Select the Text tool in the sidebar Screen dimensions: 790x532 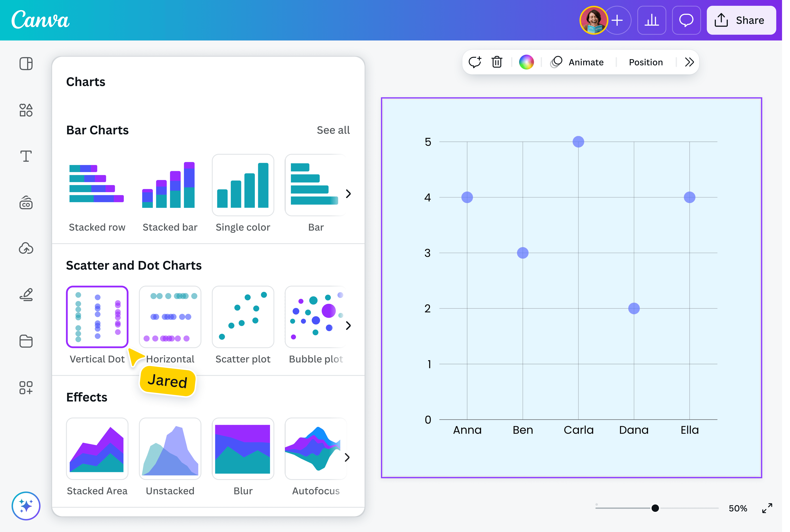(26, 156)
